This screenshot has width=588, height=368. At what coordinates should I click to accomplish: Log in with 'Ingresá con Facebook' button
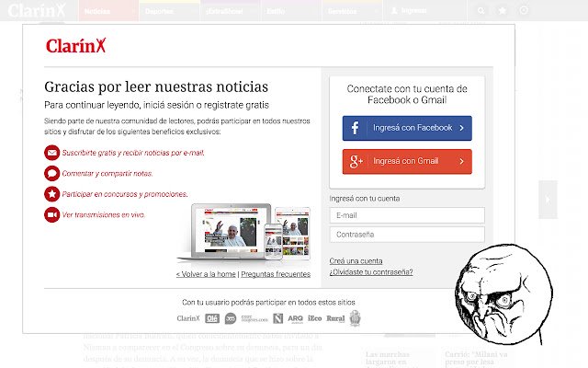pos(407,129)
